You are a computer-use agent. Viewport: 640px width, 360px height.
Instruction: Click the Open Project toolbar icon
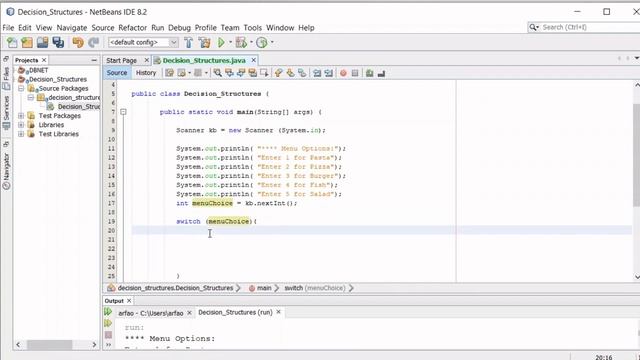coord(42,42)
